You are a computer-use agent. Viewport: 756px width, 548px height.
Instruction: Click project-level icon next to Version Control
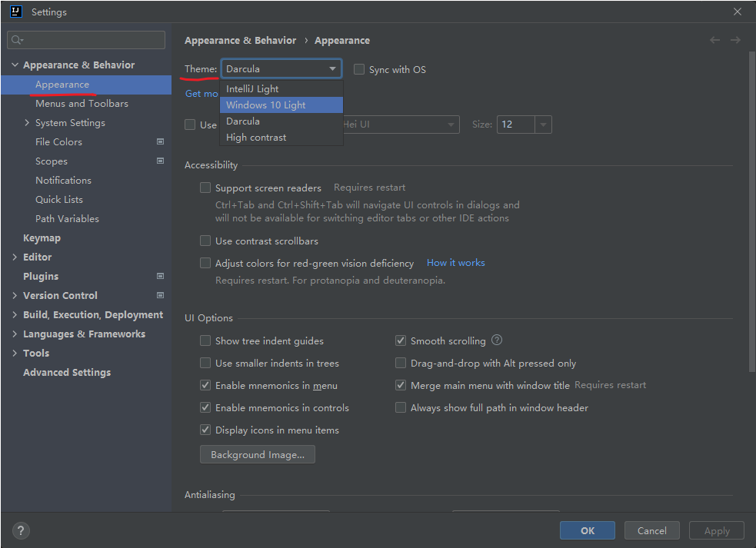(x=161, y=295)
